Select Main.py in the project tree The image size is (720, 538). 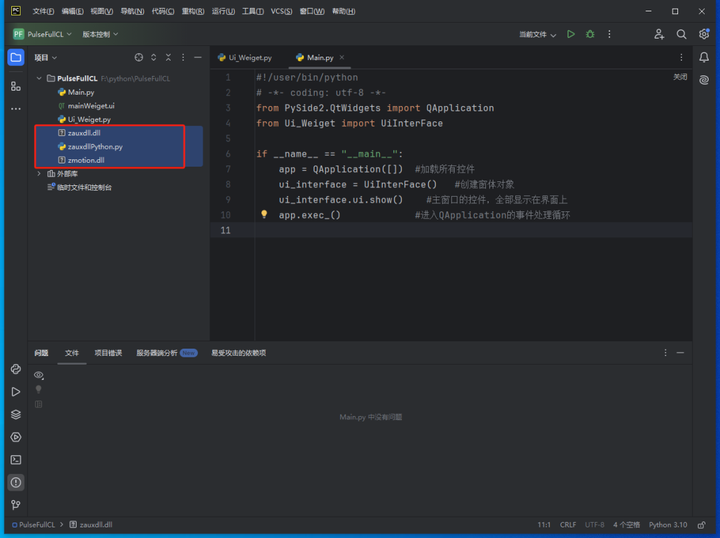tap(76, 92)
